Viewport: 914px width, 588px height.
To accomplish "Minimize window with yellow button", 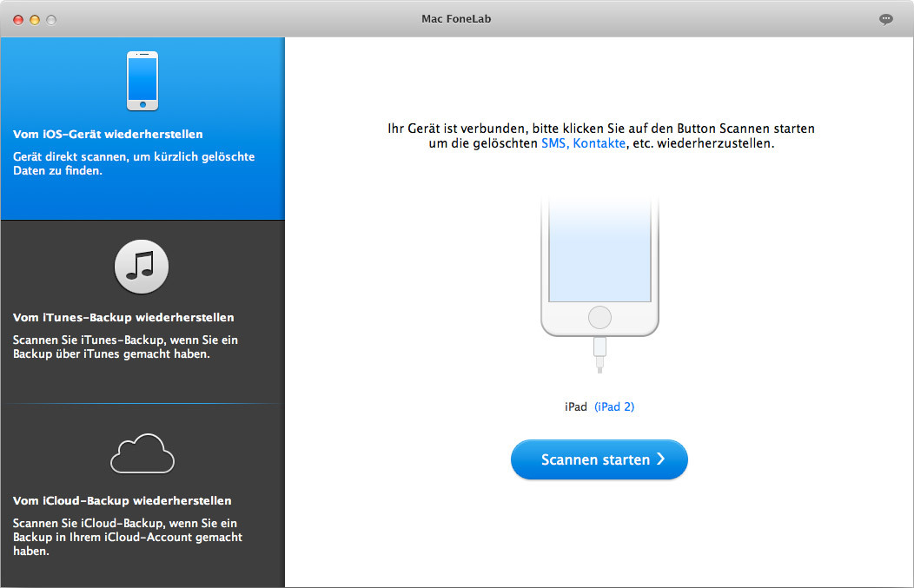I will pos(35,20).
